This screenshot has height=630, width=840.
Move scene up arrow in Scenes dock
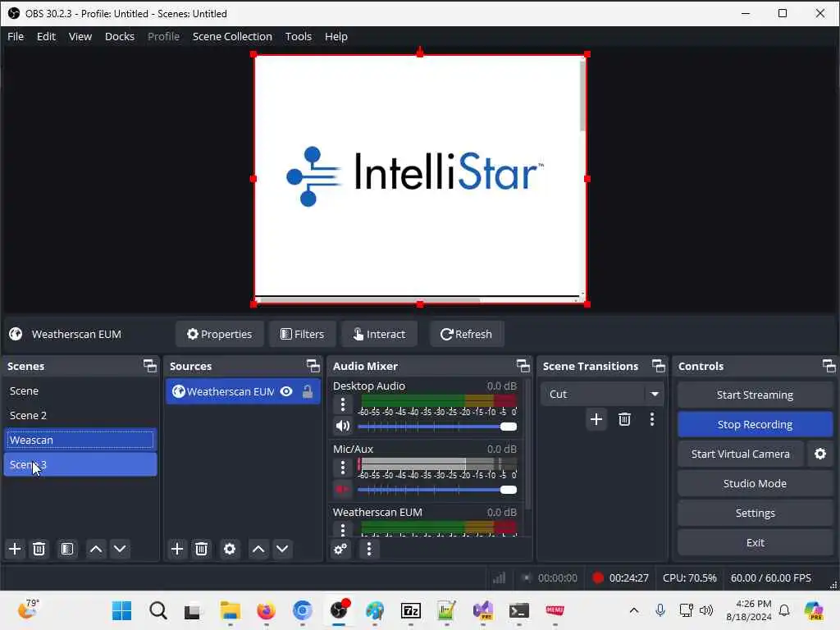(96, 549)
